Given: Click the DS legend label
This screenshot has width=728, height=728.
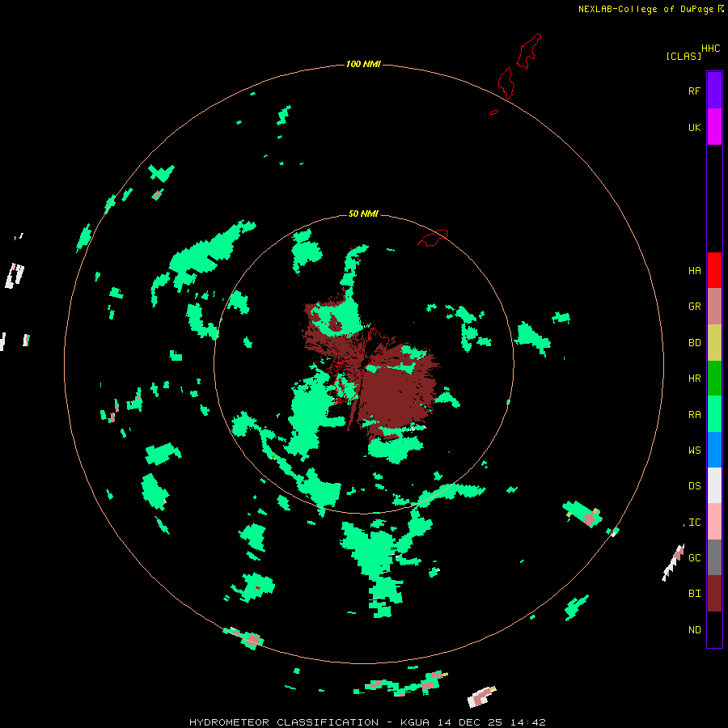Looking at the screenshot, I should [x=694, y=486].
